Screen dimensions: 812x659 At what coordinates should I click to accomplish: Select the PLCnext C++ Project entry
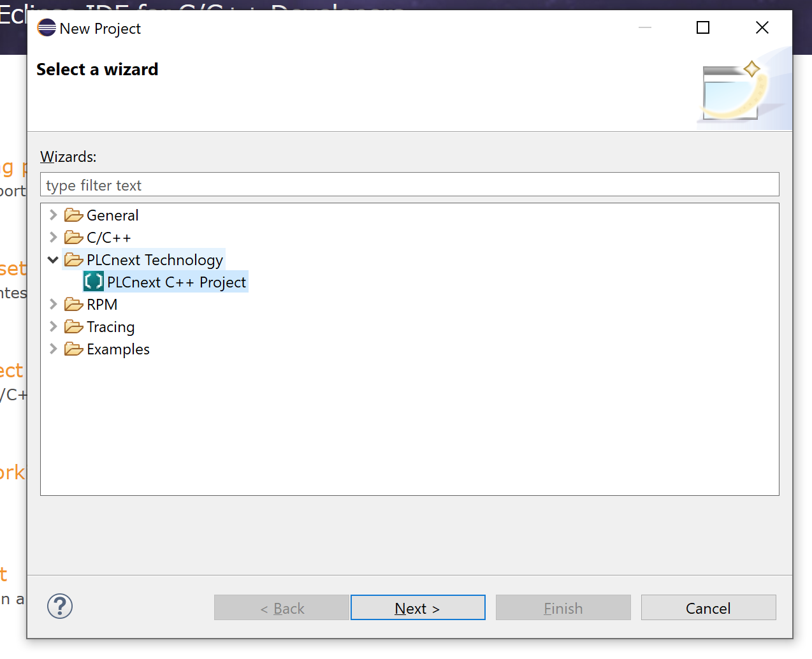click(177, 282)
